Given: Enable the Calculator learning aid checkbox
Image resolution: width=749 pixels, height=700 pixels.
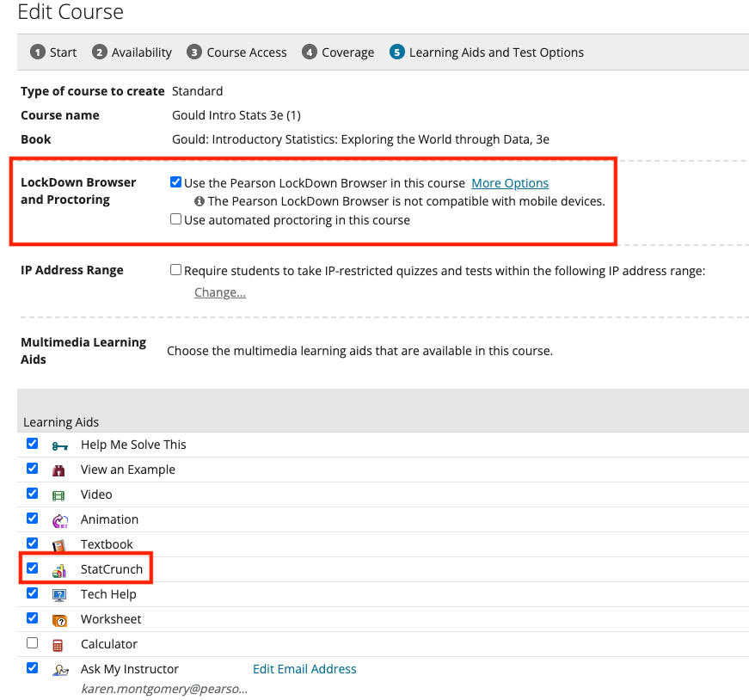Looking at the screenshot, I should (x=33, y=643).
